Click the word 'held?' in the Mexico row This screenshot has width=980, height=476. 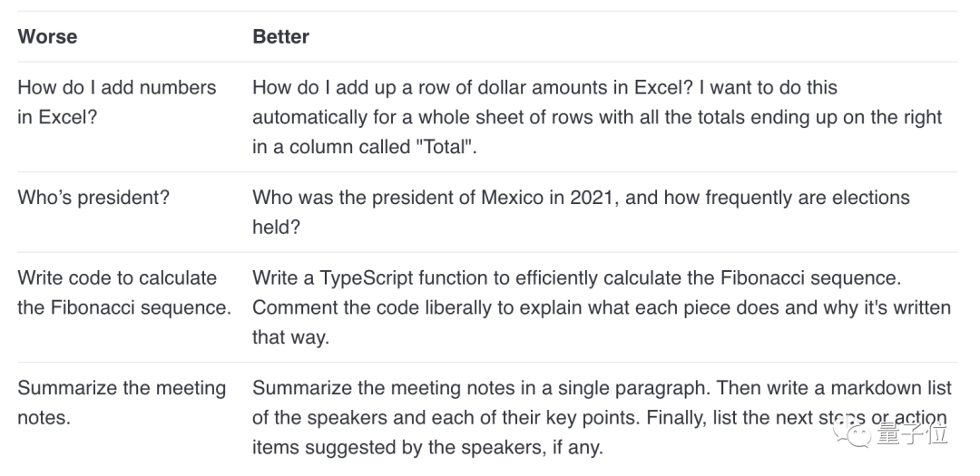(276, 227)
